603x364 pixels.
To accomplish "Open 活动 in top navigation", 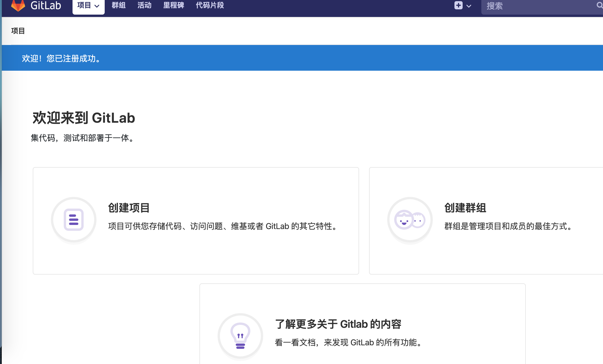I will click(x=144, y=5).
